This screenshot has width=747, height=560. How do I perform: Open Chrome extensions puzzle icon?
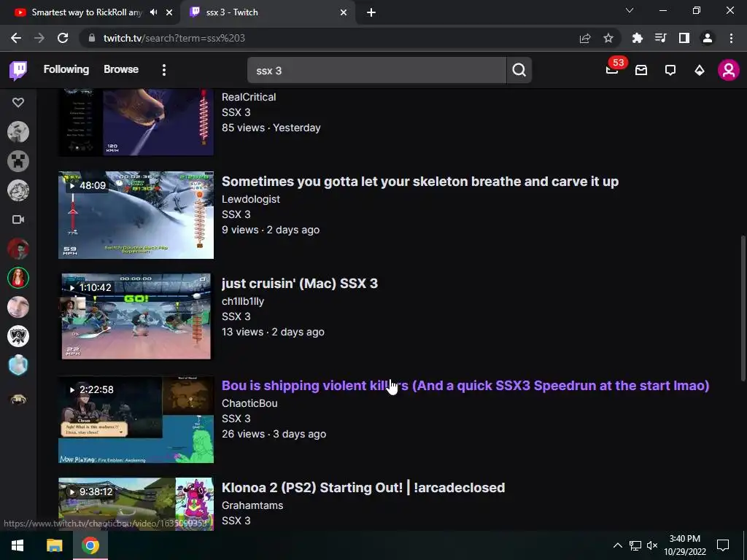[x=638, y=38]
